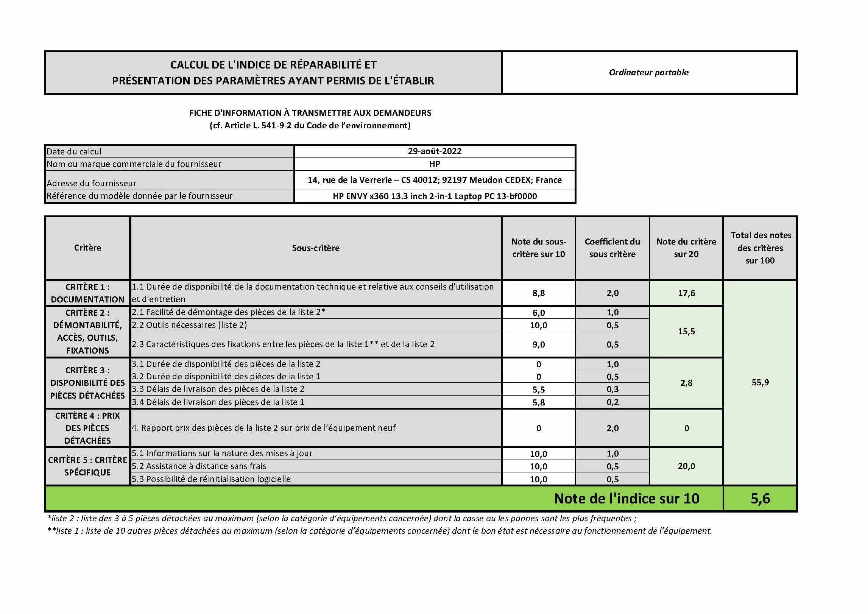Click the criterion 3 score '2,8'
Image resolution: width=868 pixels, height=614 pixels.
click(686, 383)
